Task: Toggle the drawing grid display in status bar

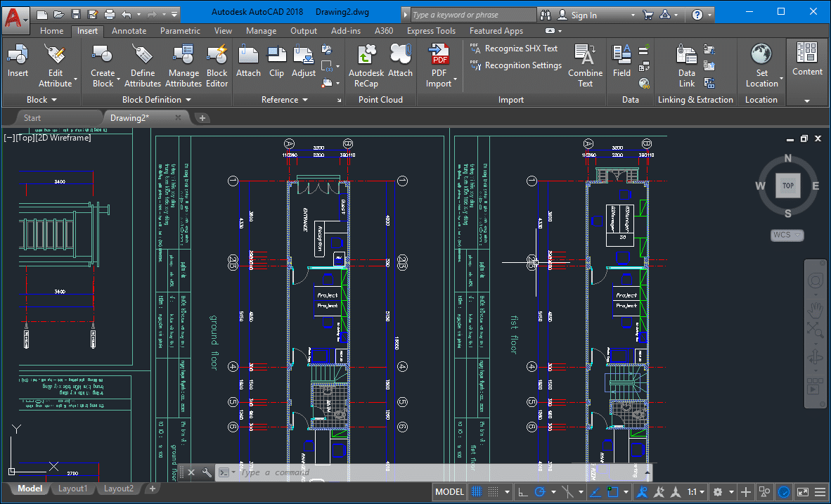Action: tap(477, 492)
